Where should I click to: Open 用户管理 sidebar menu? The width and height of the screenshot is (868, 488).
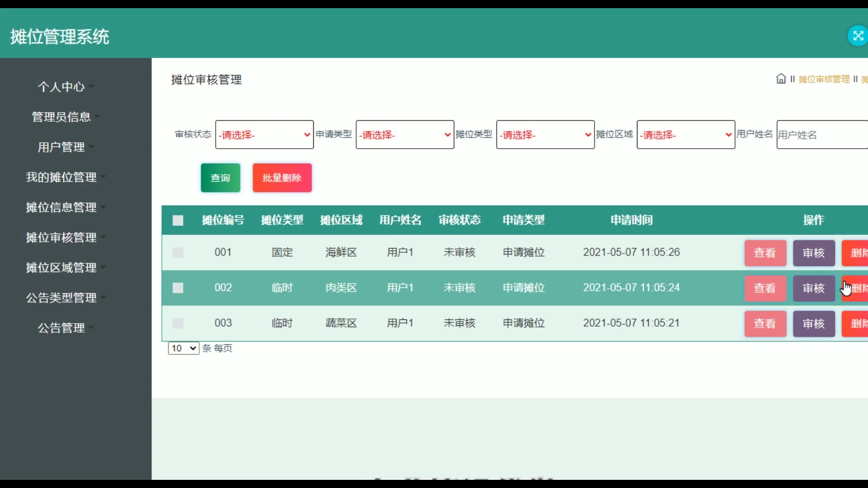(61, 147)
